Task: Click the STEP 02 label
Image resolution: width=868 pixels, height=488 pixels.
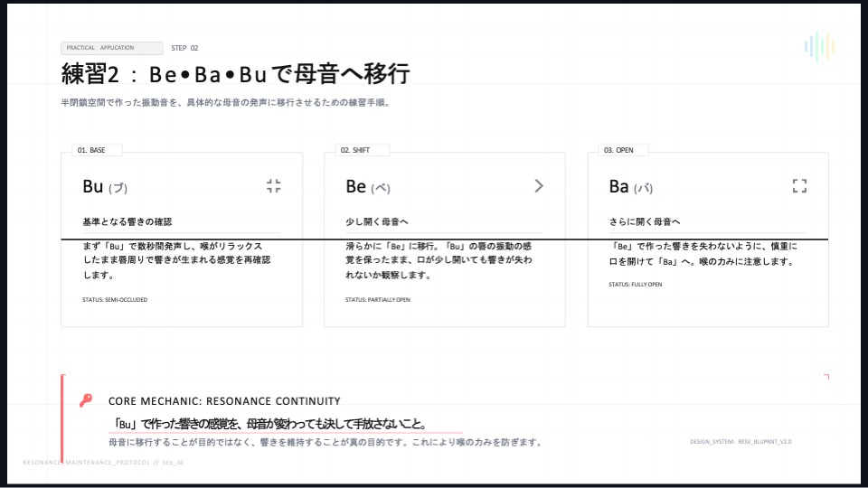Action: pos(184,48)
